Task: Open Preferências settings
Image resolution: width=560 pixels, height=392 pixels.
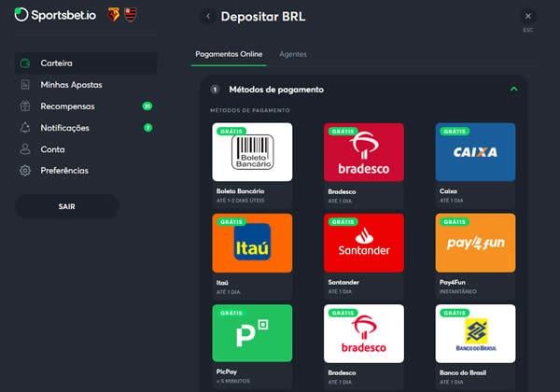Action: tap(86, 170)
